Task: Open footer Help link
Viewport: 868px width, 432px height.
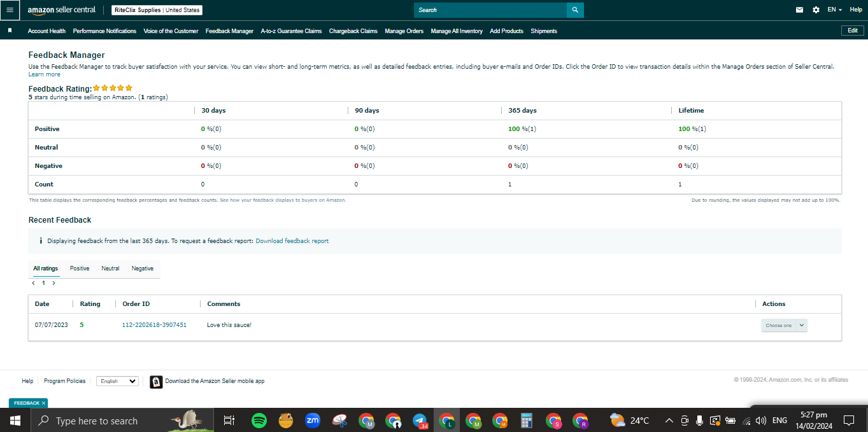Action: [27, 381]
